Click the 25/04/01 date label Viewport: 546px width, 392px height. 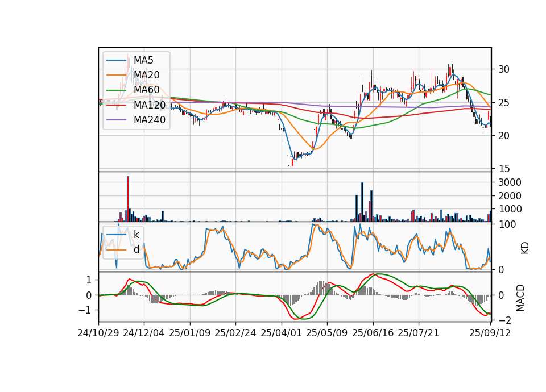tap(282, 333)
